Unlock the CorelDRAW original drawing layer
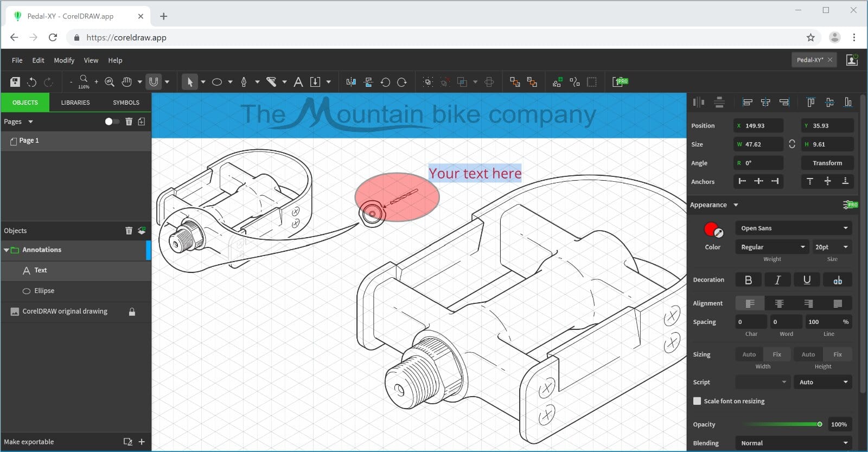Viewport: 868px width, 452px height. pyautogui.click(x=132, y=312)
